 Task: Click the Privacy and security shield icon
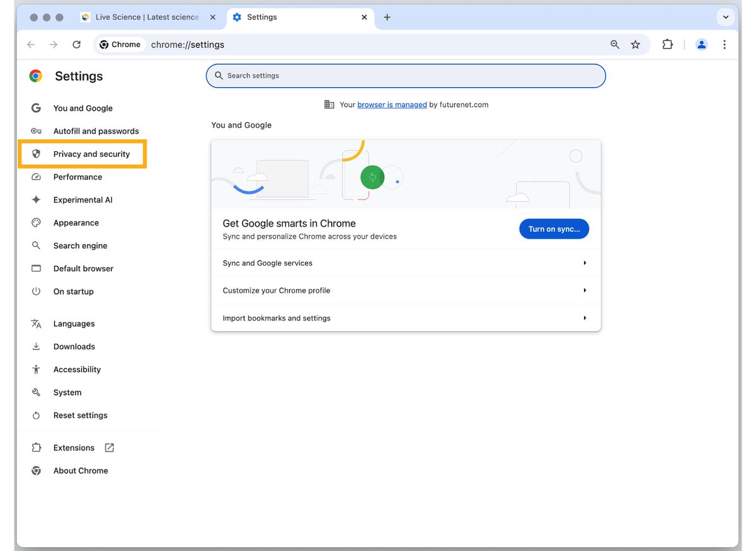(x=36, y=154)
